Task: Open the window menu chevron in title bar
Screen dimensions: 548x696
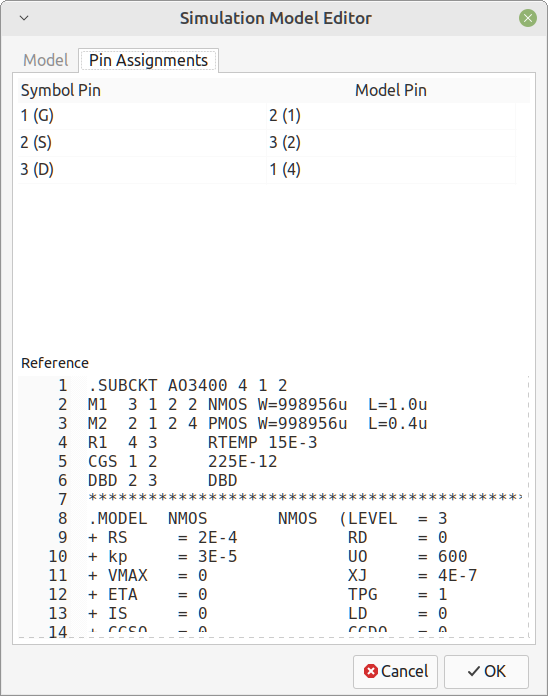Action: coord(24,18)
